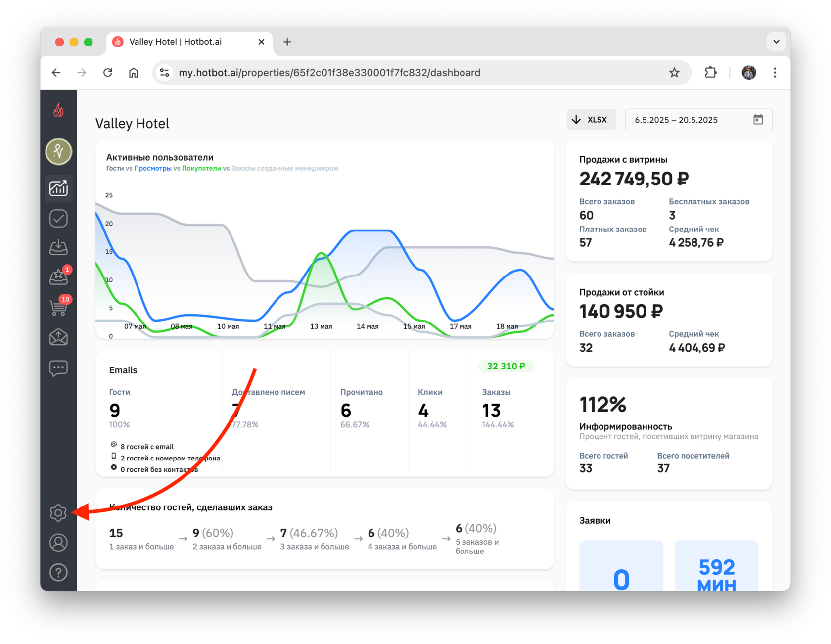The height and width of the screenshot is (644, 831).
Task: Click the help question mark icon
Action: pyautogui.click(x=58, y=572)
